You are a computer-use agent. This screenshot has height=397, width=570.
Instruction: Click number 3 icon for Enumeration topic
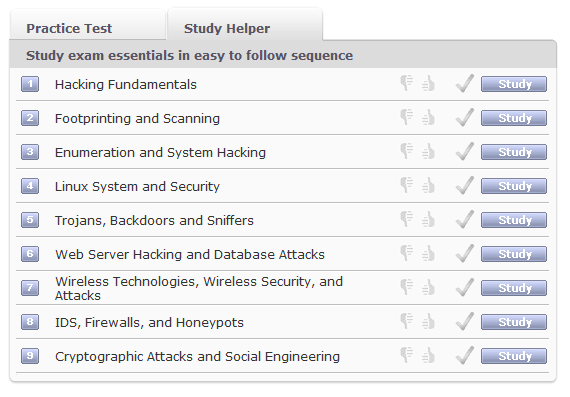click(x=30, y=152)
